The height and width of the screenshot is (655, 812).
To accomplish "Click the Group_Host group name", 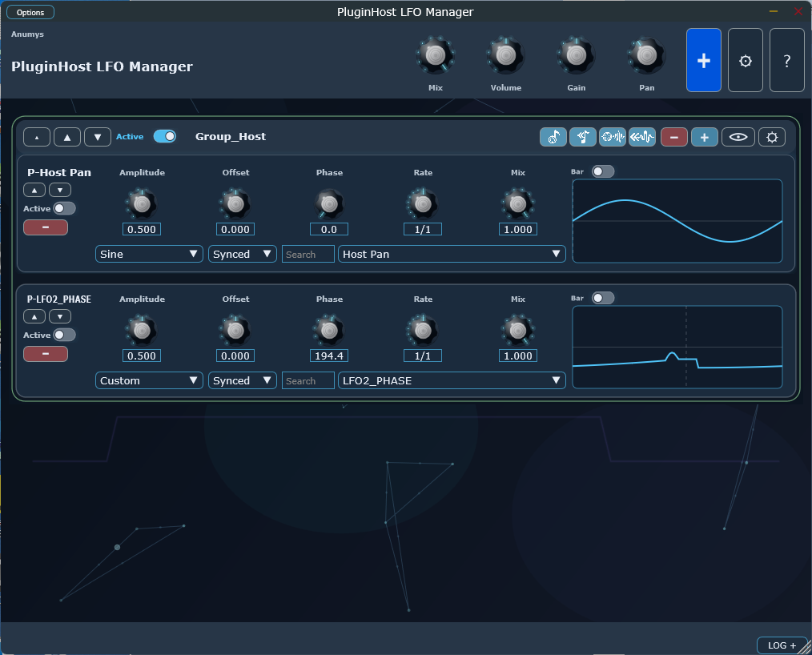I will tap(231, 137).
